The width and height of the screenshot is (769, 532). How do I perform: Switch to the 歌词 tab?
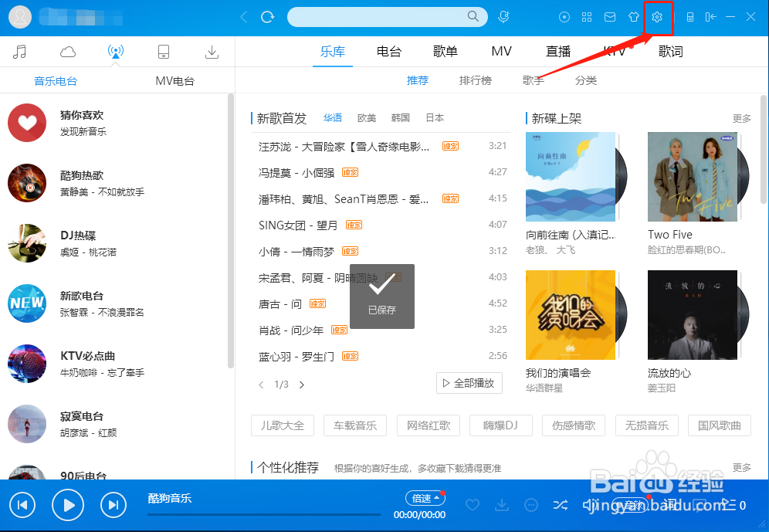(x=670, y=52)
